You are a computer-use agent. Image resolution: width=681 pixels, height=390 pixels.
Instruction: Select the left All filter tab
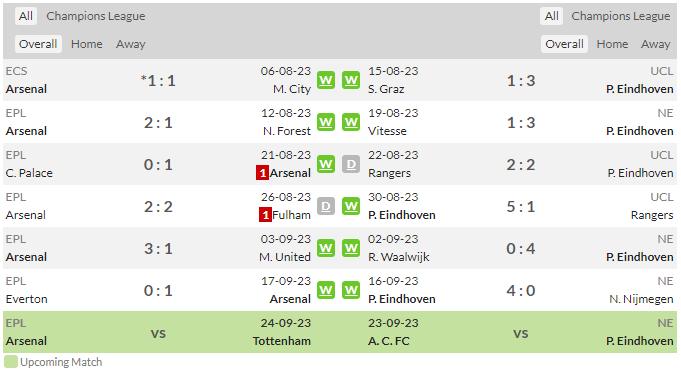(x=26, y=16)
